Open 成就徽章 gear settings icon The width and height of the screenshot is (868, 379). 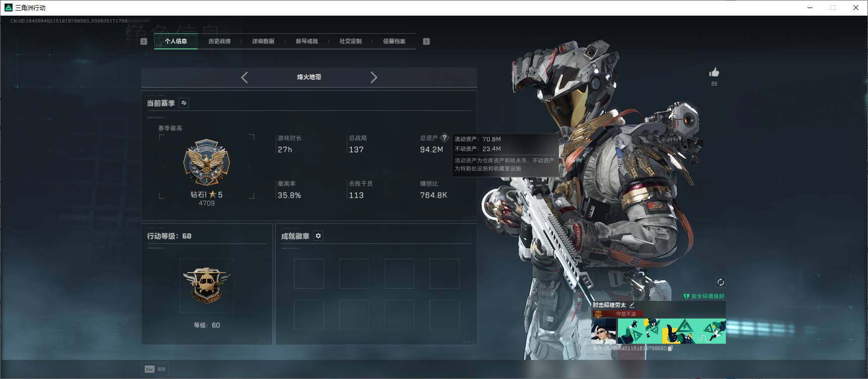click(x=318, y=236)
